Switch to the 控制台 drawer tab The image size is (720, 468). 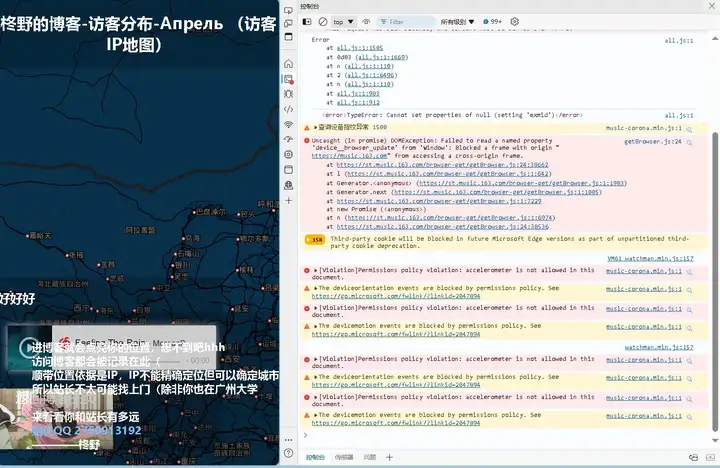[315, 457]
